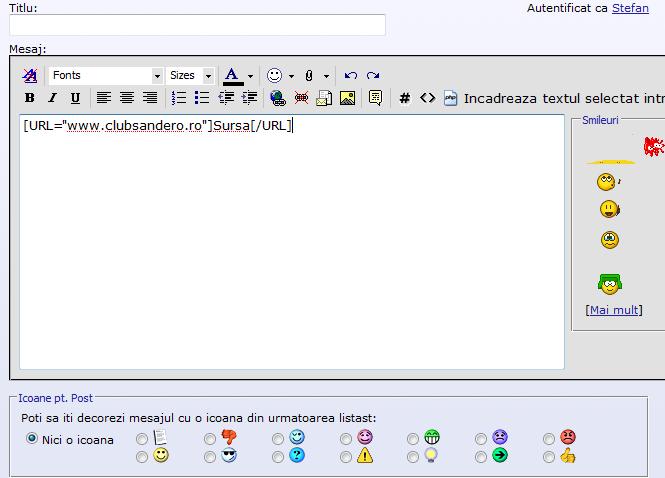Wrap selection in code tags (# icon)

click(x=405, y=98)
